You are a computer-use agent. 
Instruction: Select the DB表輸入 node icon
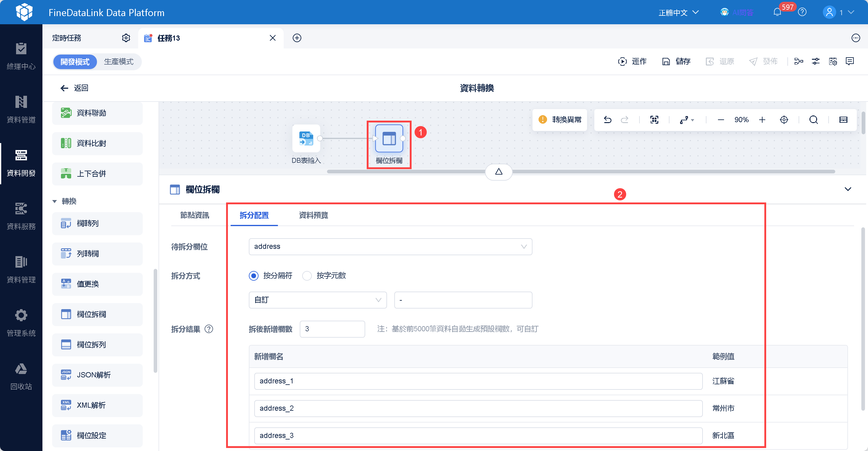coord(306,139)
